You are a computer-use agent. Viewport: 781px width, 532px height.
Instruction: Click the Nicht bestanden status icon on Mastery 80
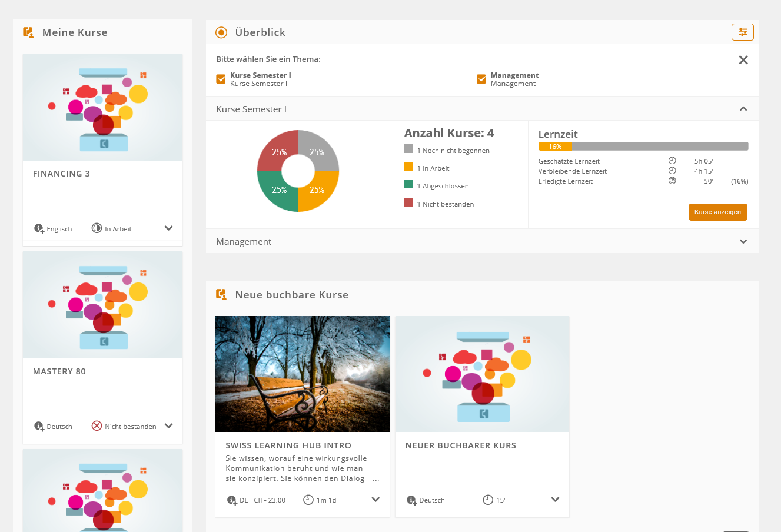[x=97, y=425]
